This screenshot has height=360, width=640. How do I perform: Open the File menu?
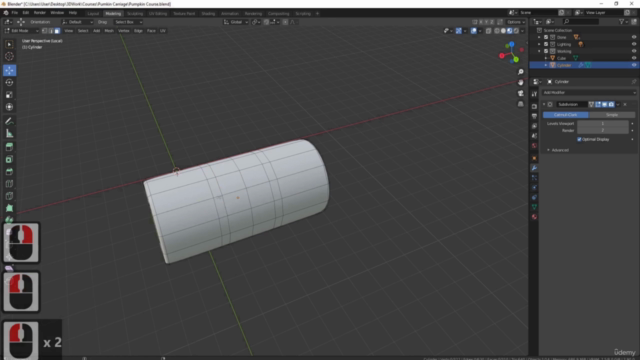(x=15, y=13)
